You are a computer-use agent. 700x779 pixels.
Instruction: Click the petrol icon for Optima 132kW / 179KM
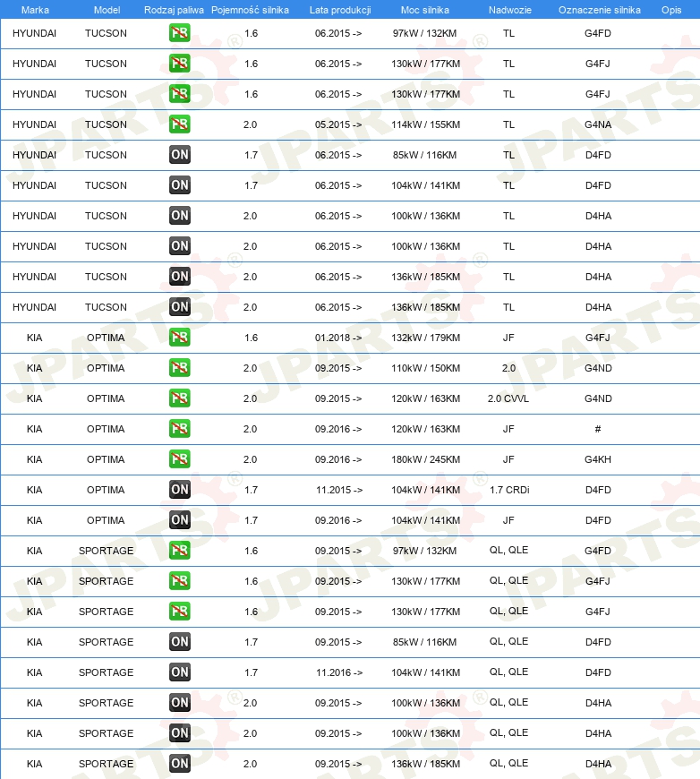(x=179, y=338)
